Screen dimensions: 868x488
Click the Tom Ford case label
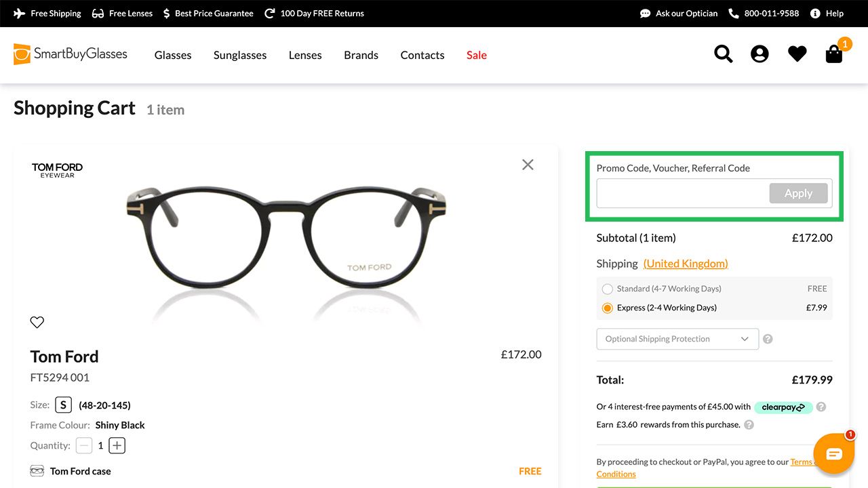81,471
